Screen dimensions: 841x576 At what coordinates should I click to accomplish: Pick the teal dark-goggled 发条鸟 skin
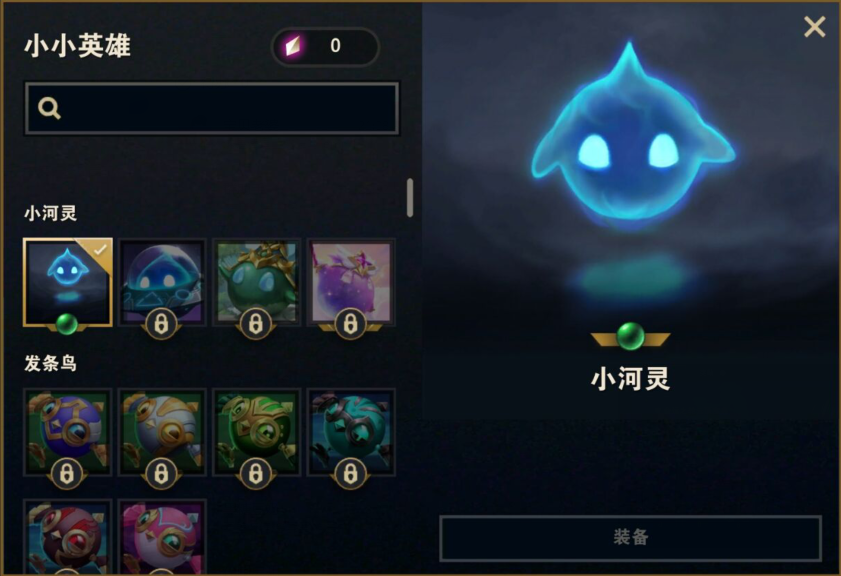(351, 432)
